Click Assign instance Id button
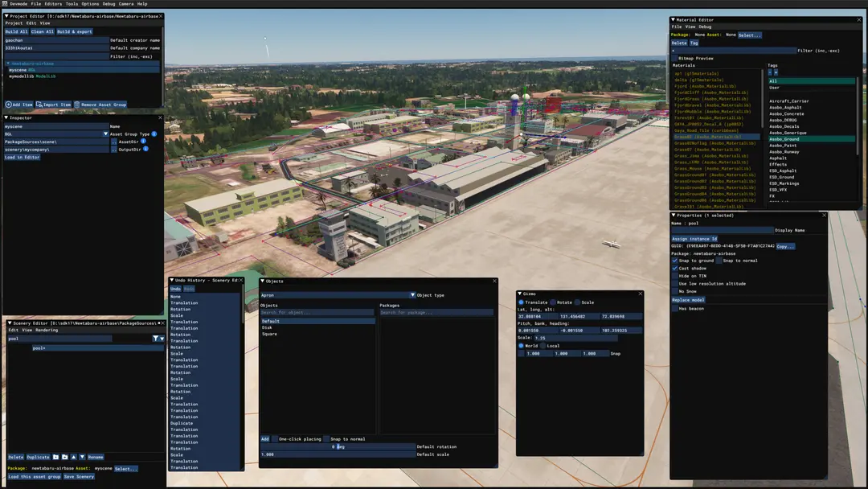Screen dimensions: 868x489 694,239
